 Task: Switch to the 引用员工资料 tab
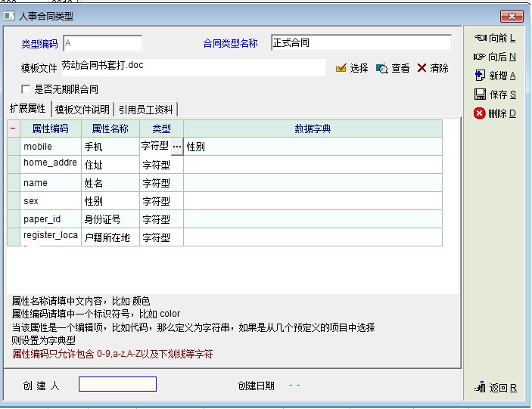coord(146,110)
